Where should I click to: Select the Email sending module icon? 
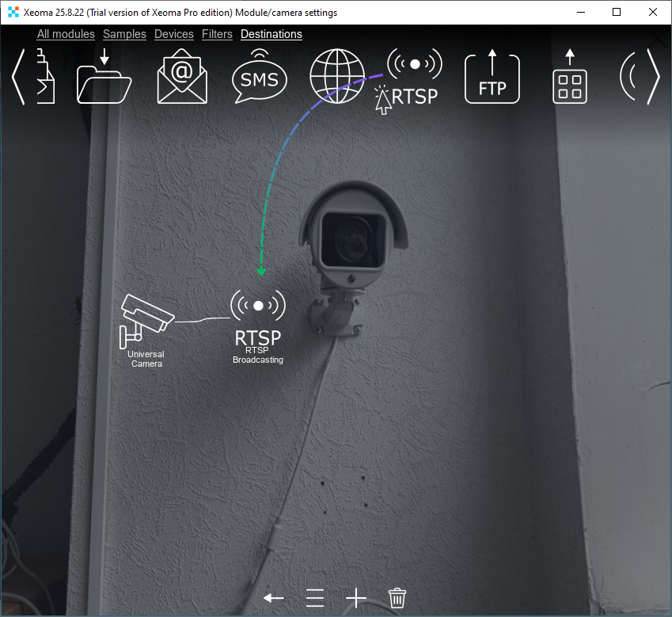(181, 78)
